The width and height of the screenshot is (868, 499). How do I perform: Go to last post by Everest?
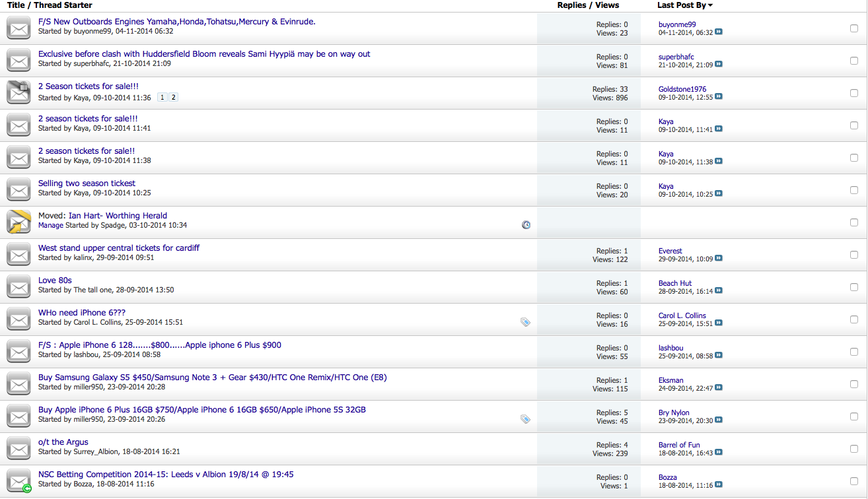point(719,258)
